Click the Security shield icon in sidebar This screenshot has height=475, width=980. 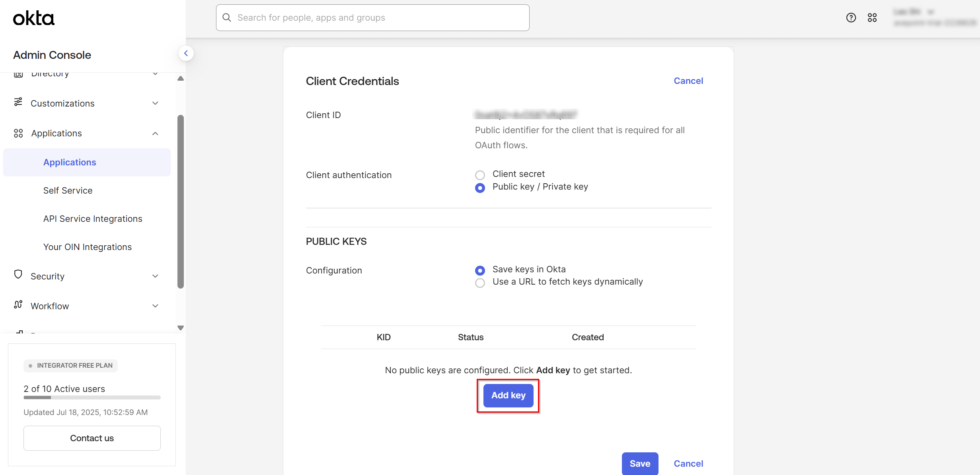(x=18, y=275)
